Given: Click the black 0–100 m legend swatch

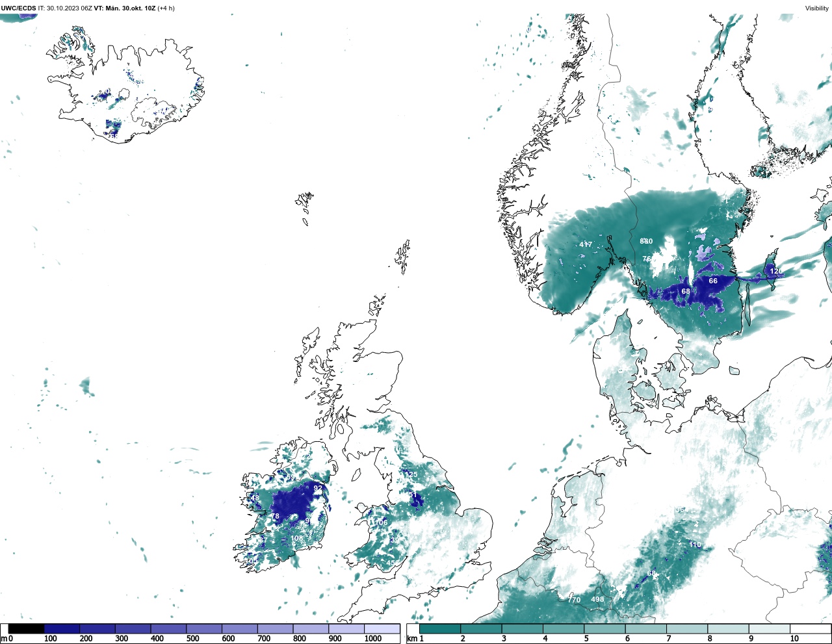Looking at the screenshot, I should point(27,628).
